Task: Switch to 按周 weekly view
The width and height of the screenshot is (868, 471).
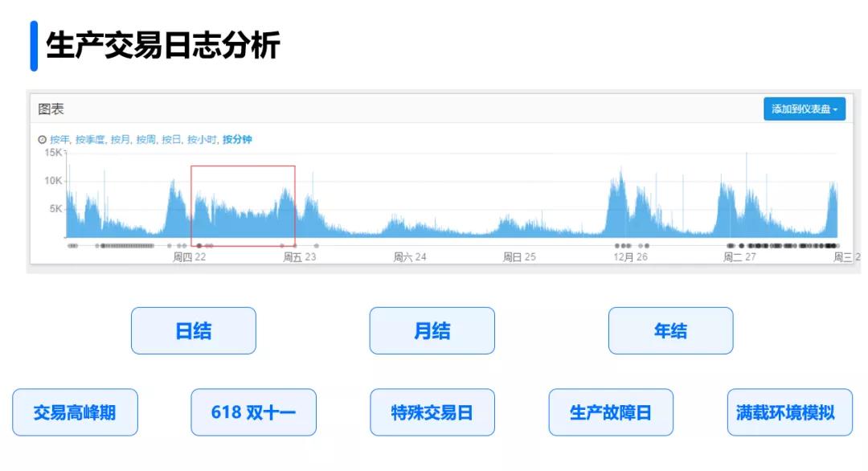Action: click(x=145, y=140)
